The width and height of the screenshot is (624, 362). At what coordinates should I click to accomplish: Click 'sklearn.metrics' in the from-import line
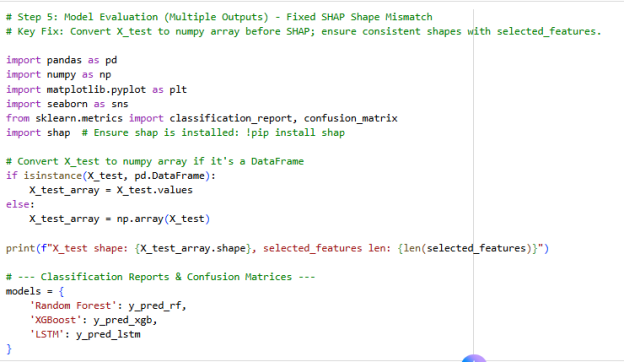[79, 118]
